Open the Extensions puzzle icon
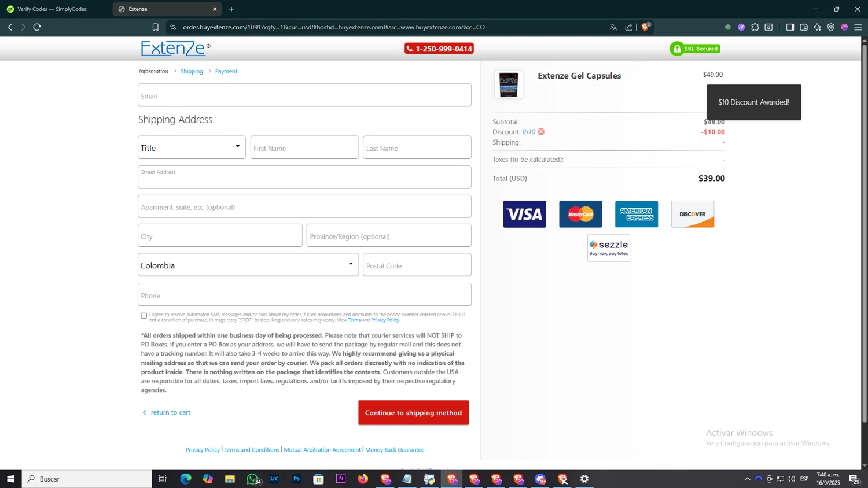The width and height of the screenshot is (868, 488). (755, 27)
